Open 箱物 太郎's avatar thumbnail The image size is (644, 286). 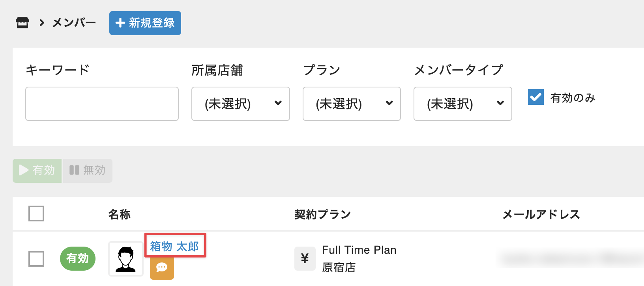(x=126, y=259)
